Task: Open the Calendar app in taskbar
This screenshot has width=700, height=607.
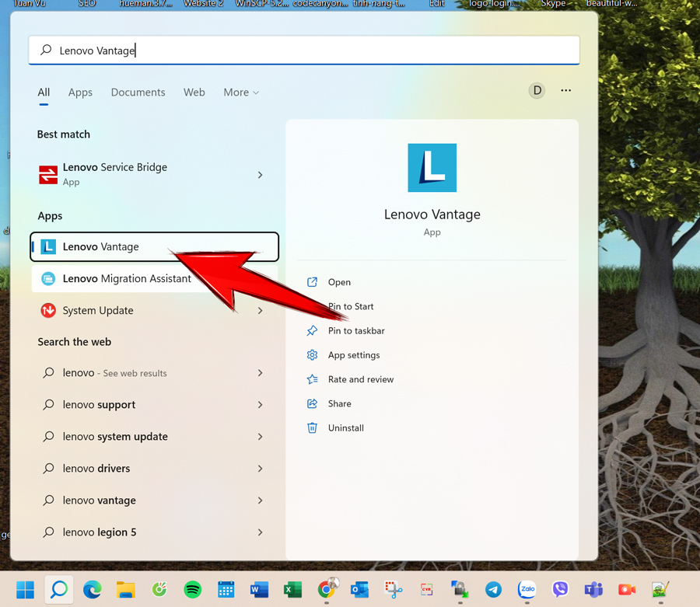Action: pos(226,590)
